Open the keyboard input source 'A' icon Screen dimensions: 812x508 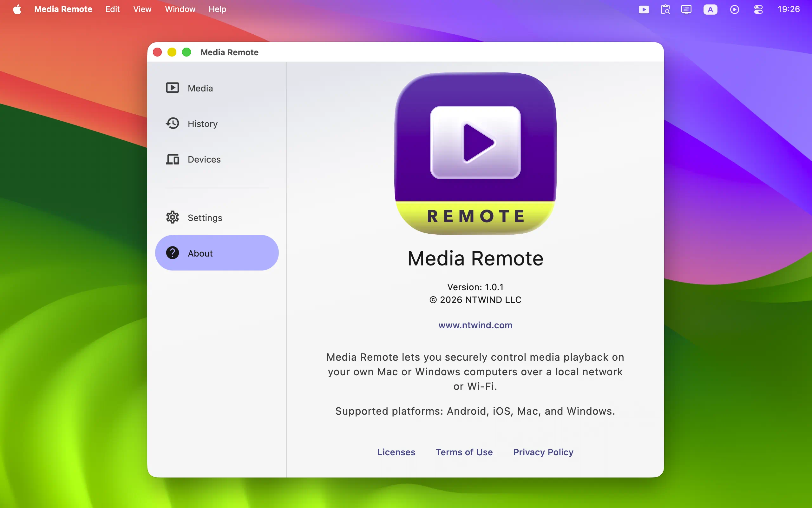click(710, 10)
